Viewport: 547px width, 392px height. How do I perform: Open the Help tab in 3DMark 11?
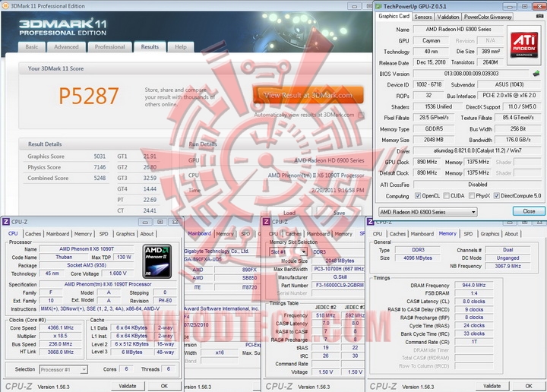coord(181,47)
